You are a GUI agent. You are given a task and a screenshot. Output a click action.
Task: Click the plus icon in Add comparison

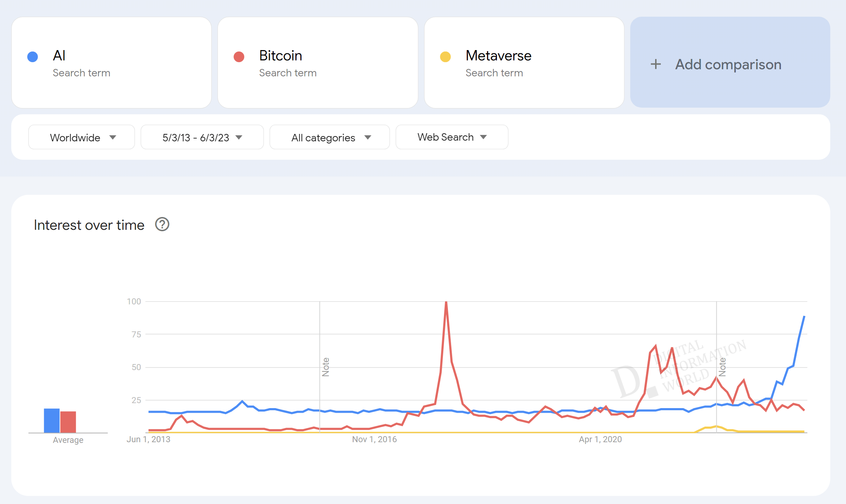click(655, 64)
